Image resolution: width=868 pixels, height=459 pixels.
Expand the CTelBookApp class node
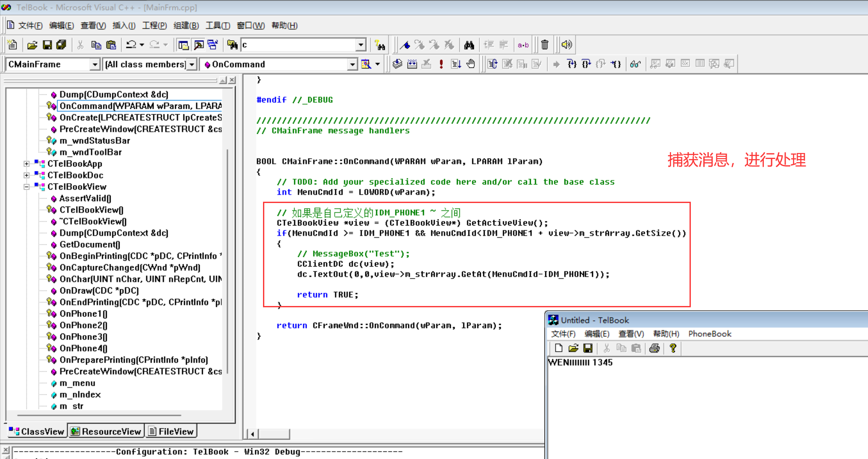pos(26,164)
